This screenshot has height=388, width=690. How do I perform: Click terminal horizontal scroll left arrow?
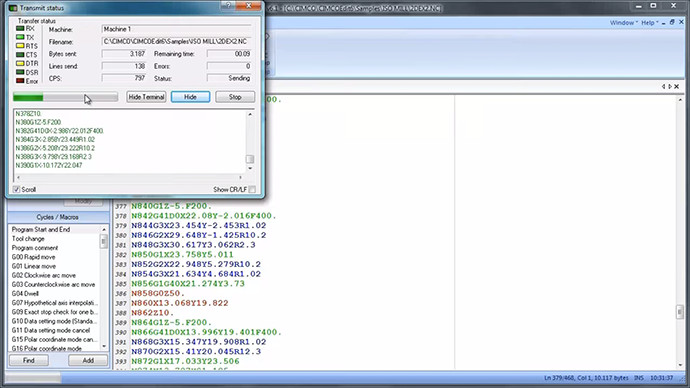pos(18,178)
